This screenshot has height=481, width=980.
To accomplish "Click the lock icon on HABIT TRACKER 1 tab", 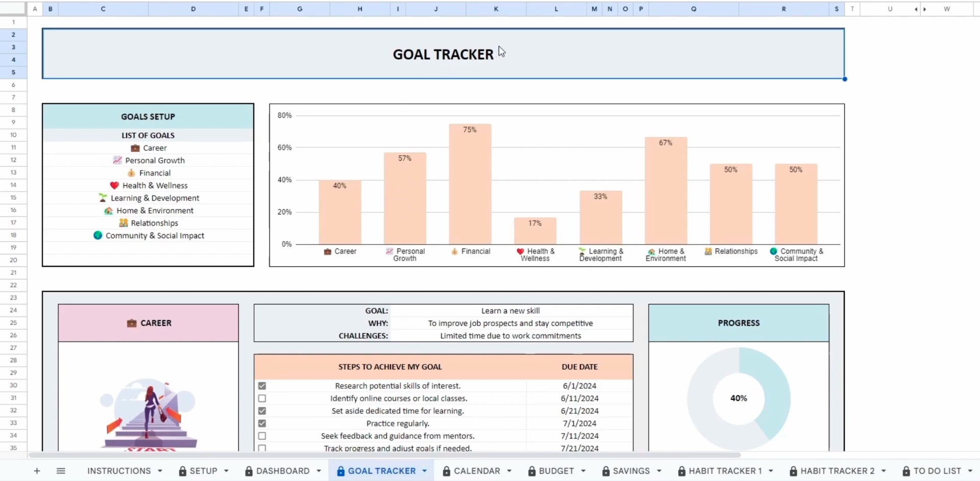I will click(x=681, y=471).
